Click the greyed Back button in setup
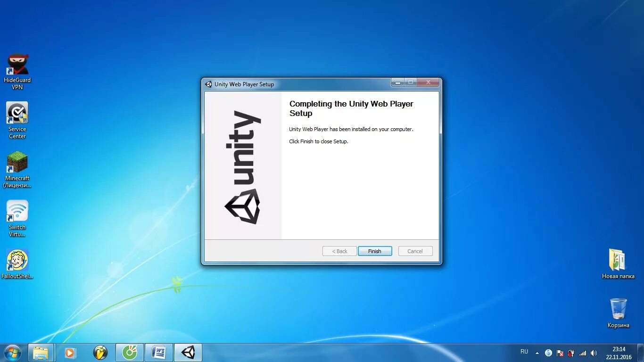 339,251
